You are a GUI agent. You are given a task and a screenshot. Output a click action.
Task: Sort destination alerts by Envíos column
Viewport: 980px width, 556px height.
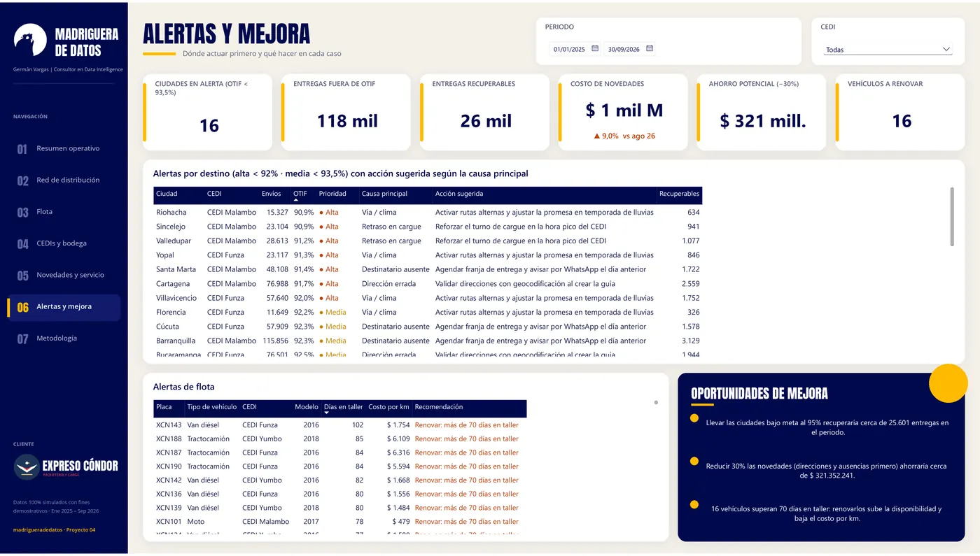[x=272, y=194]
